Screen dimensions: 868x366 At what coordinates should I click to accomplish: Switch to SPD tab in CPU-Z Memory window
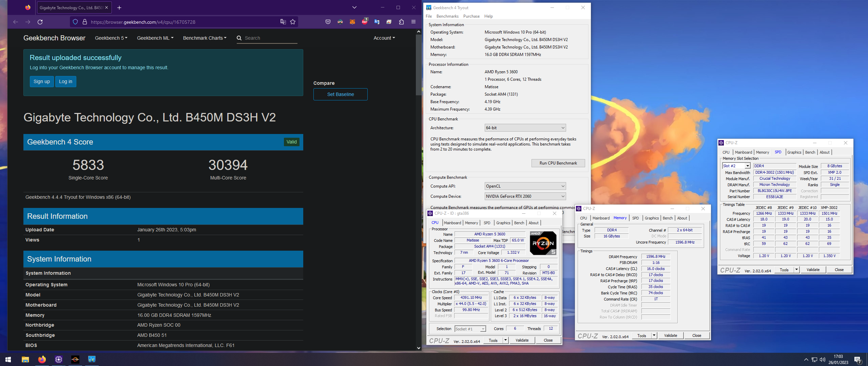click(x=635, y=218)
